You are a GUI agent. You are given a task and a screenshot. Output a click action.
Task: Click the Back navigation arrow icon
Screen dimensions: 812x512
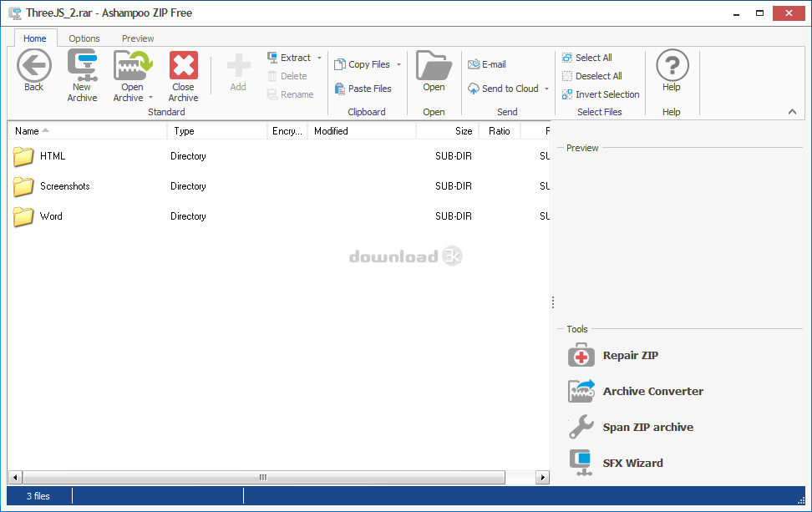point(33,65)
